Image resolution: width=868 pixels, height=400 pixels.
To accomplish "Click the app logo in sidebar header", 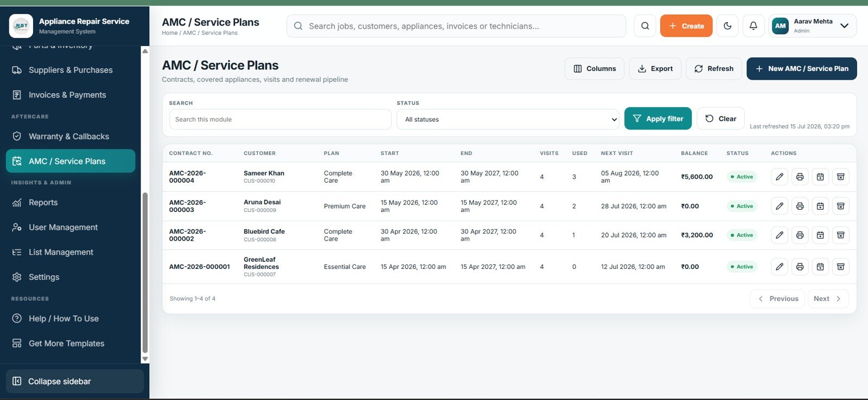I will [x=21, y=26].
